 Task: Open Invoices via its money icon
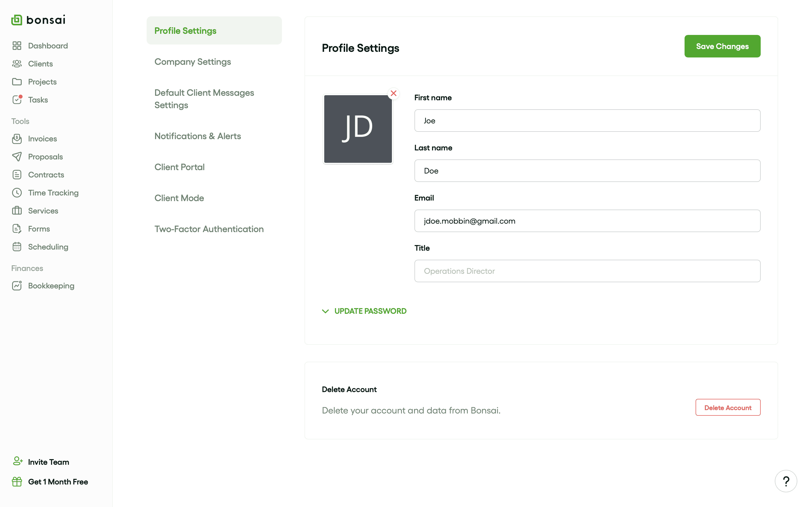click(17, 139)
